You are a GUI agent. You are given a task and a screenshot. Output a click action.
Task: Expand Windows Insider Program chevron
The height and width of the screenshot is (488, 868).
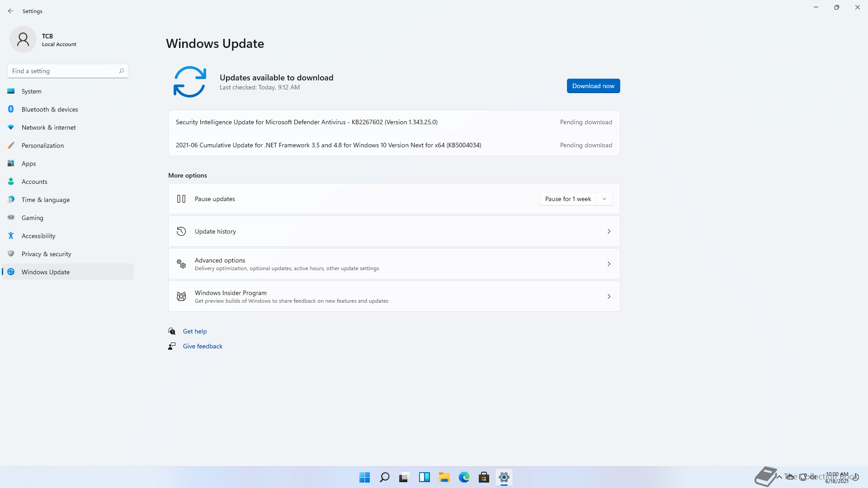609,296
